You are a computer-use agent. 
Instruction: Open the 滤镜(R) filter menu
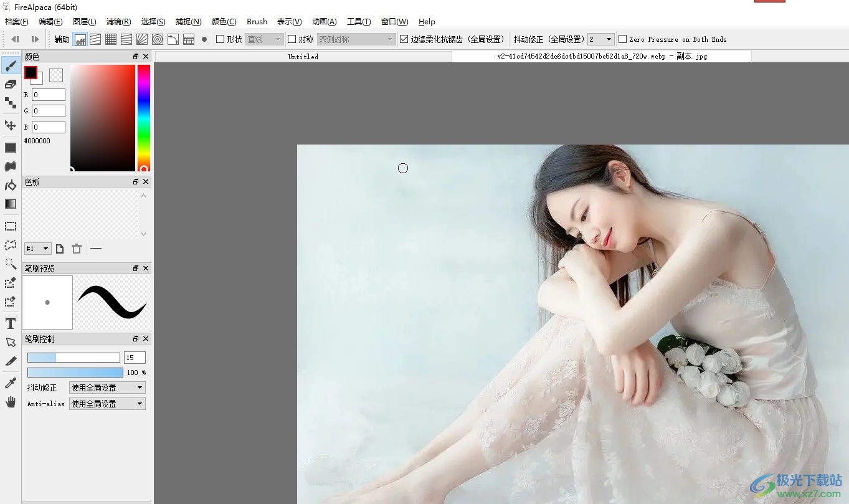(119, 22)
